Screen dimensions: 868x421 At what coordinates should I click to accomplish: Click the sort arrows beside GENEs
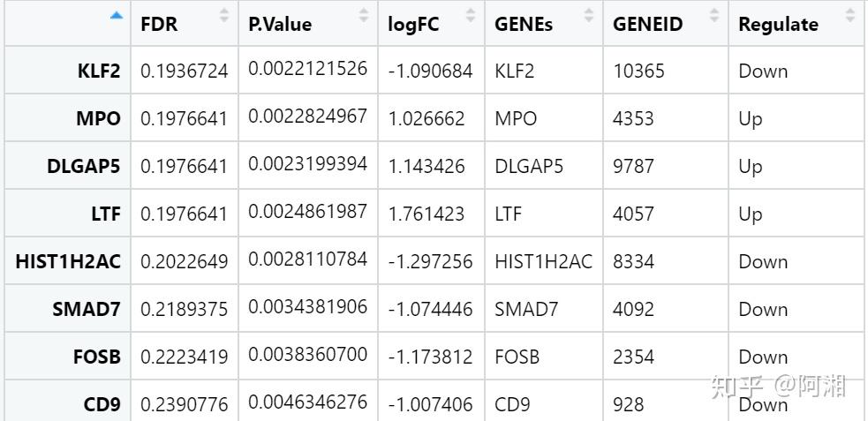point(589,15)
